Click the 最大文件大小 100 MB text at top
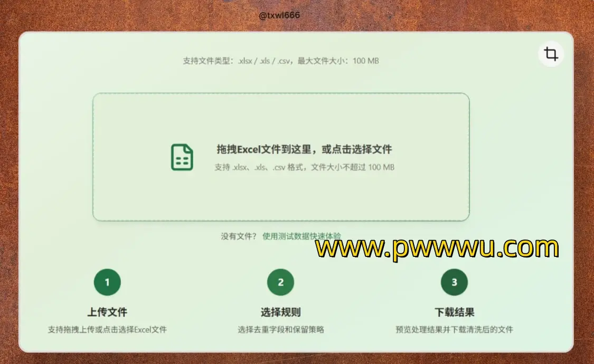The width and height of the screenshot is (594, 364). [338, 61]
